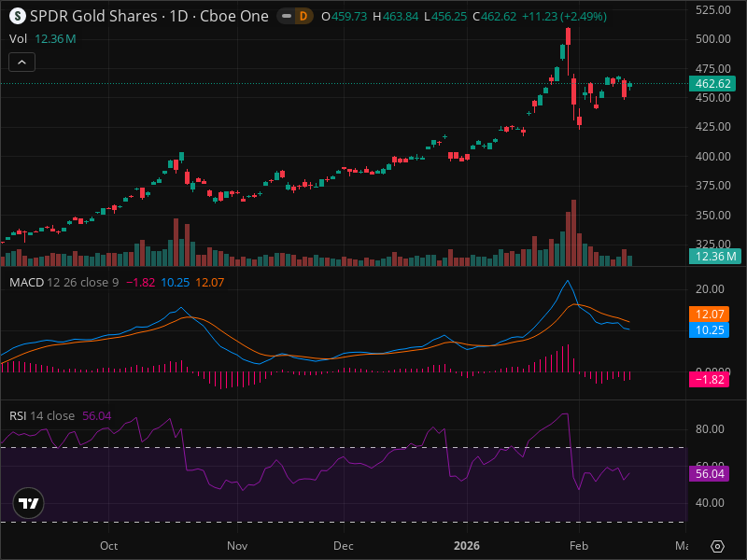The width and height of the screenshot is (747, 560).
Task: Click the 525.00 price axis label
Action: (x=712, y=9)
